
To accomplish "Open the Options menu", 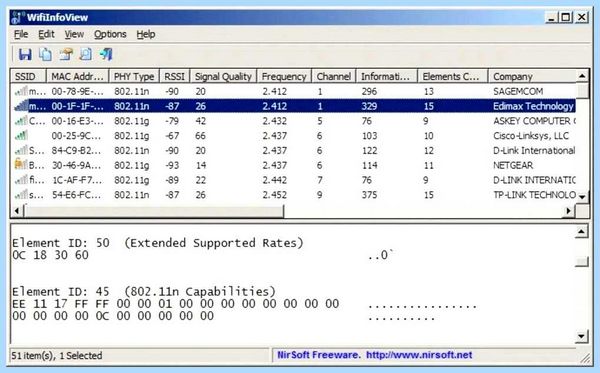I will [x=110, y=34].
